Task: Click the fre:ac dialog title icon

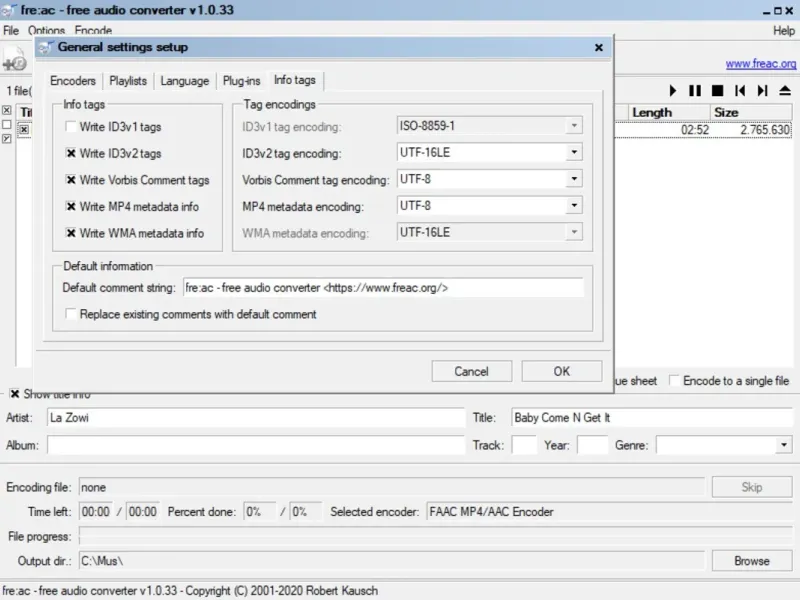Action: pos(46,47)
